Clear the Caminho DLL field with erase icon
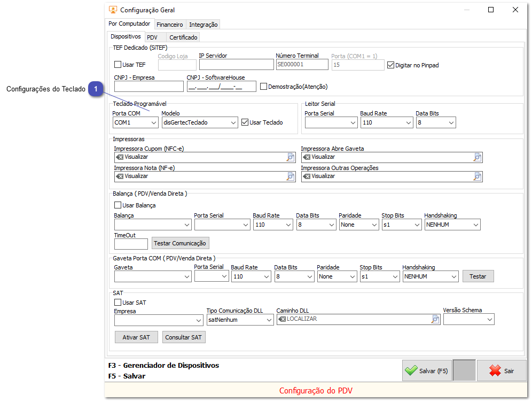532x402 pixels. point(282,319)
